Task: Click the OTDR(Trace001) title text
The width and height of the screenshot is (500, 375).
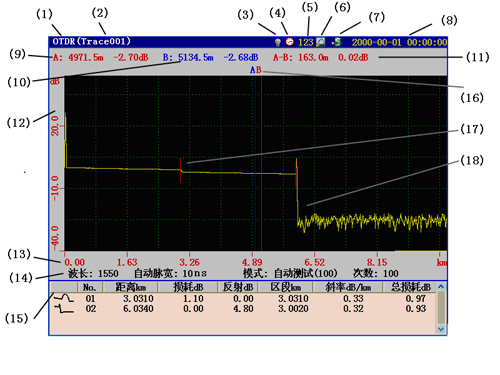Action: click(92, 41)
